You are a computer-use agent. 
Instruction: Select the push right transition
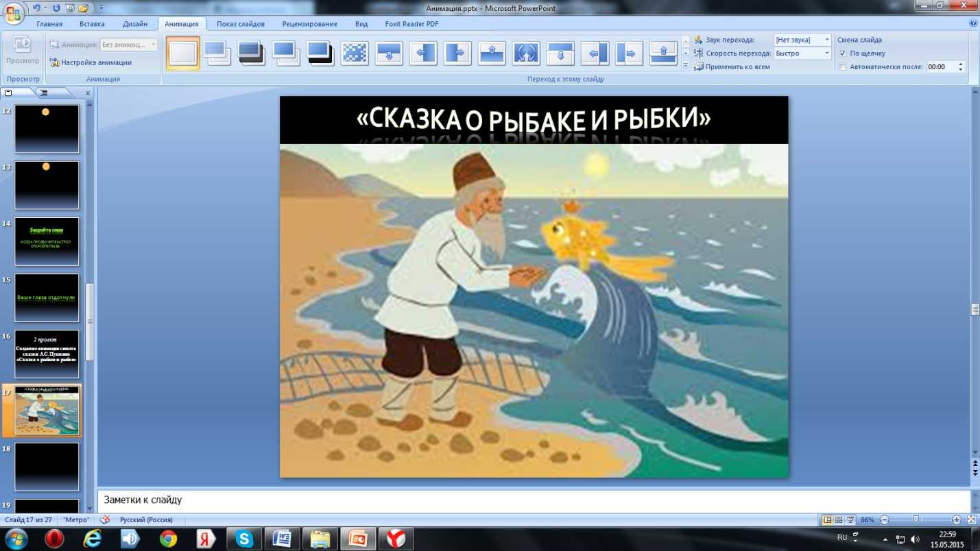coord(629,53)
